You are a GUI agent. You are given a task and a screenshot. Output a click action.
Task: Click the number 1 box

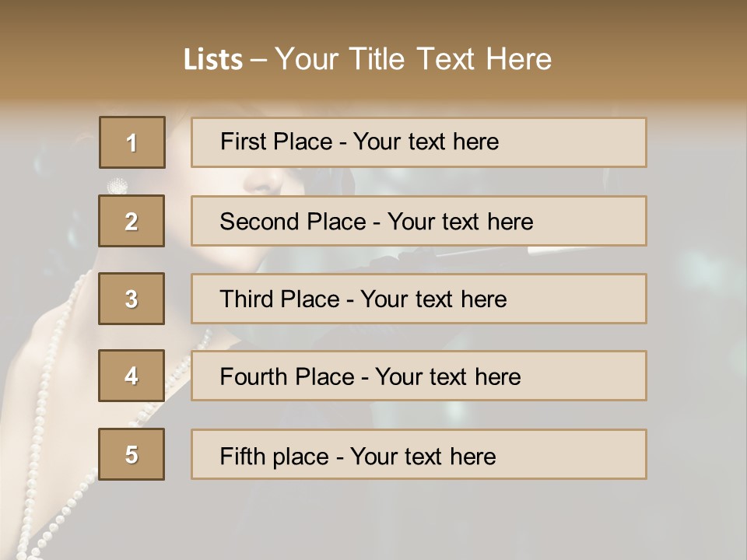[x=132, y=142]
